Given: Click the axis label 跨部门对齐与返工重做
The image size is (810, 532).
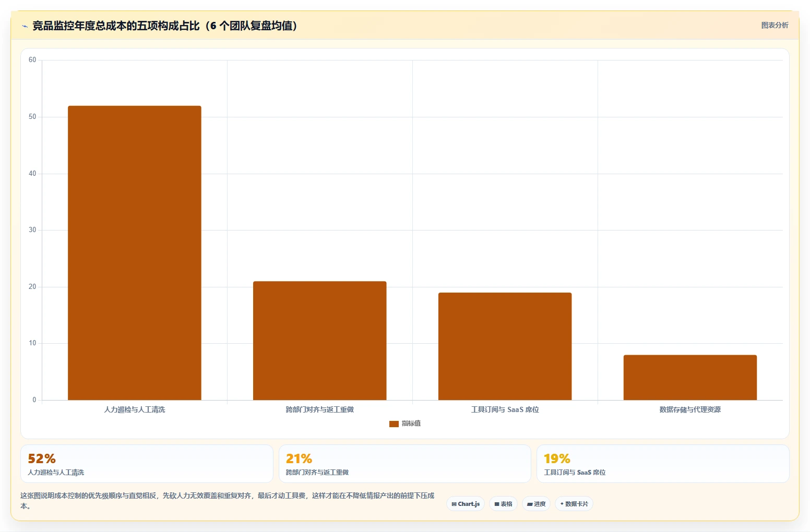Looking at the screenshot, I should (x=320, y=409).
